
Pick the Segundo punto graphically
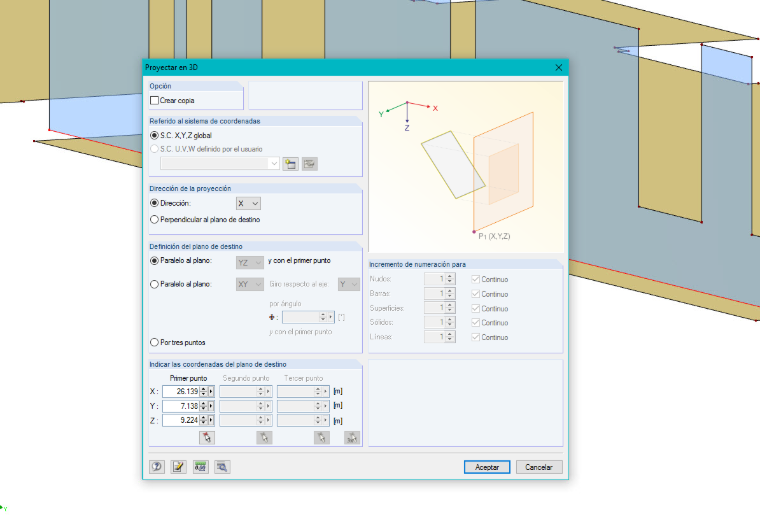pyautogui.click(x=264, y=437)
